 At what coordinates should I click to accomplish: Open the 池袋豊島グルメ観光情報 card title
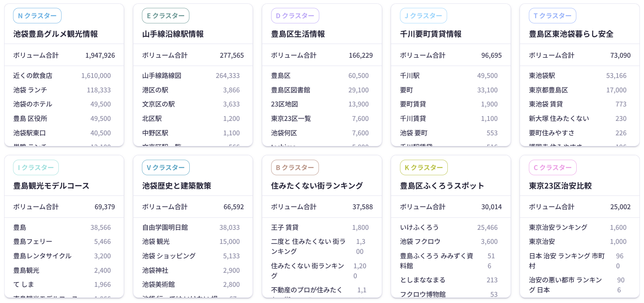coord(56,34)
